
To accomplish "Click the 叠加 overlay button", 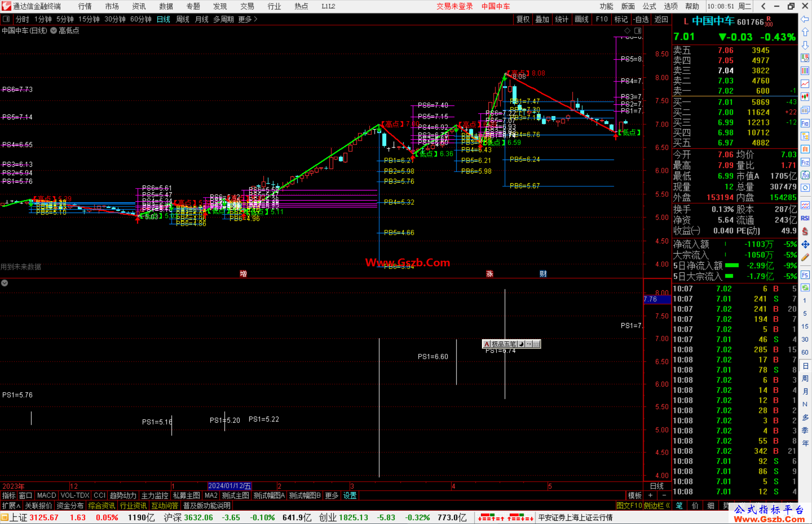I will pos(542,19).
